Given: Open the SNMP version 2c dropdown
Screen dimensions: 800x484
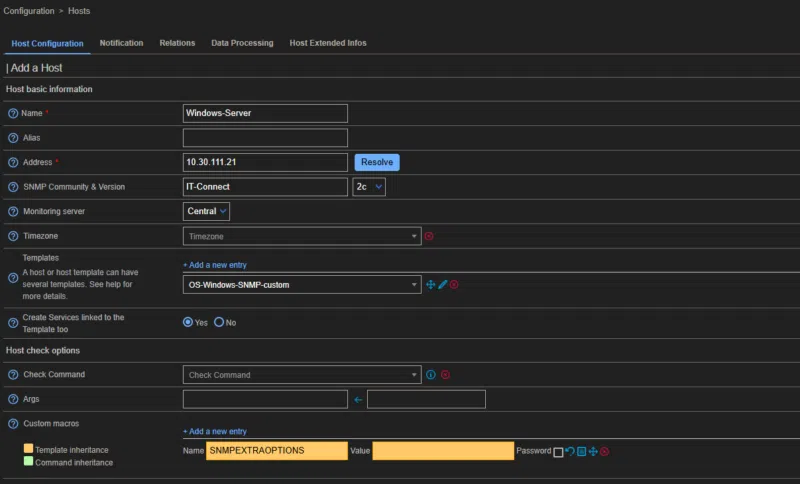Looking at the screenshot, I should (x=369, y=186).
